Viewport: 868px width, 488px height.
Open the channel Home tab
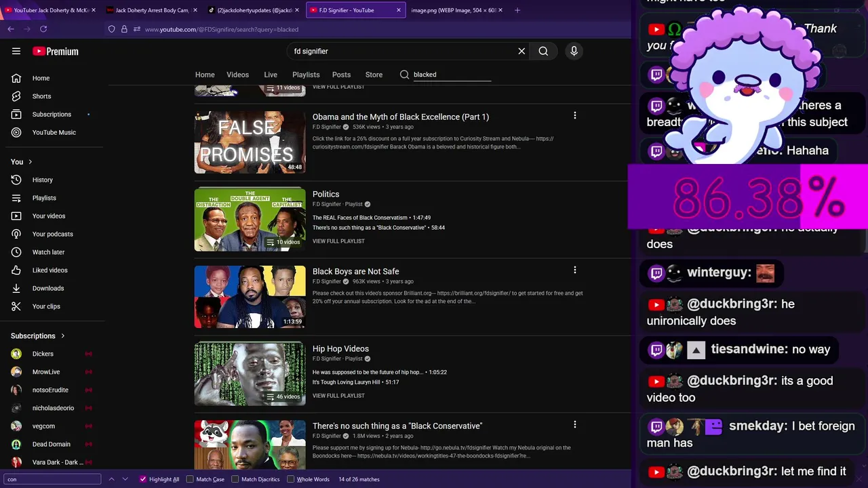click(x=205, y=75)
